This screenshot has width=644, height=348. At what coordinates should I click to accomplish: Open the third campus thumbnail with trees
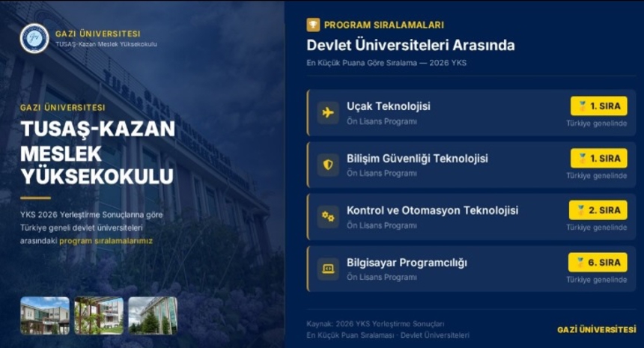pos(153,316)
